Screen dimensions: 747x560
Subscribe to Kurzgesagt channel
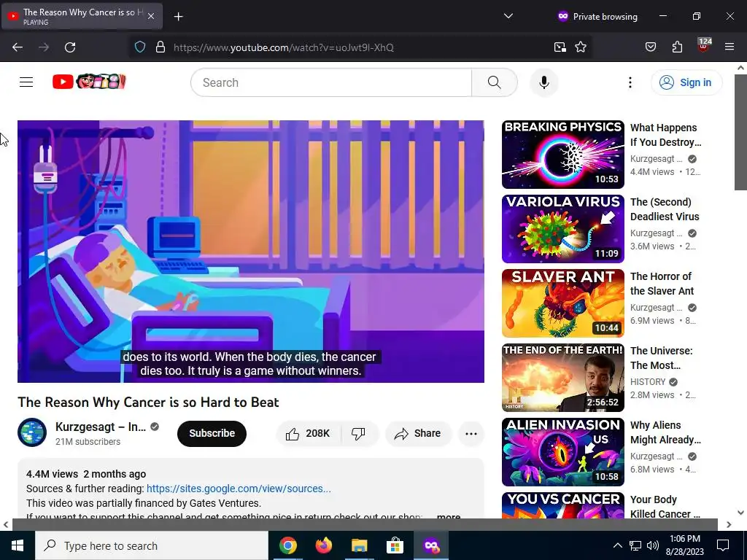pos(212,433)
